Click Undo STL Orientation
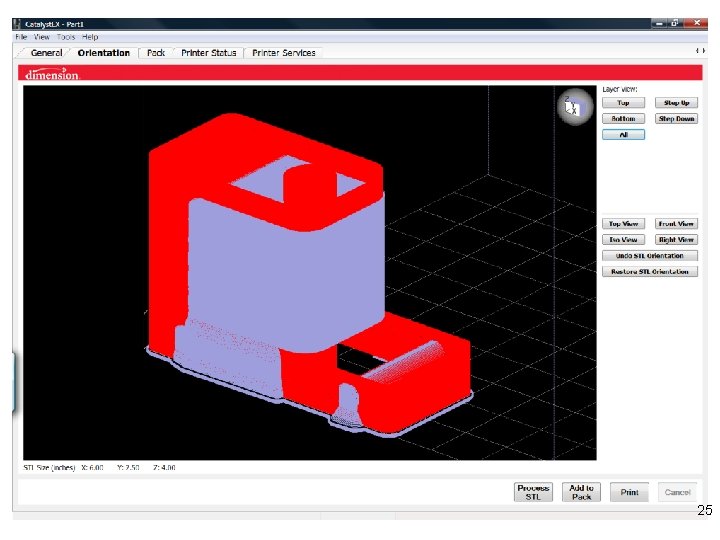The width and height of the screenshot is (720, 540). pyautogui.click(x=650, y=256)
